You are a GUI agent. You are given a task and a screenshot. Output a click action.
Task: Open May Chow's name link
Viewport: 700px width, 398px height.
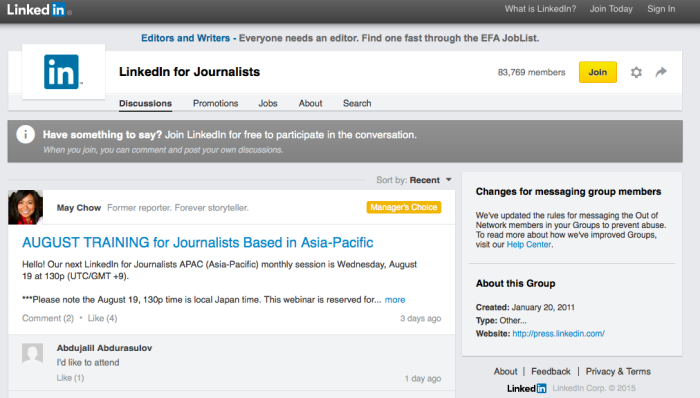[79, 207]
